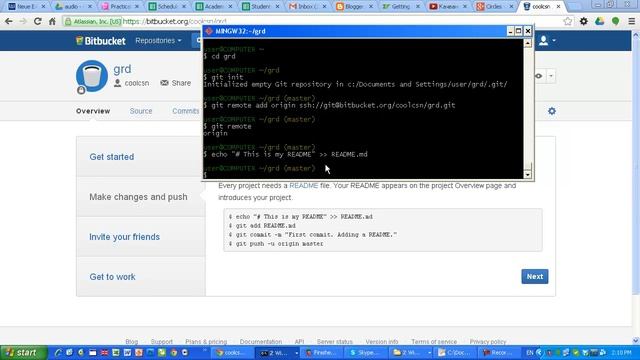The image size is (640, 360).
Task: Click the grd repository bucket avatar
Action: tap(92, 76)
